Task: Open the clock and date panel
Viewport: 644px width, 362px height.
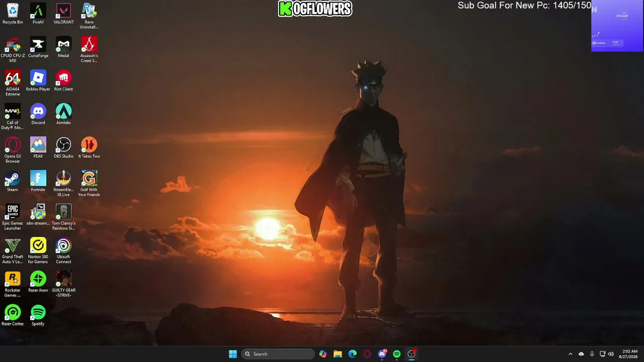Action: [629, 354]
